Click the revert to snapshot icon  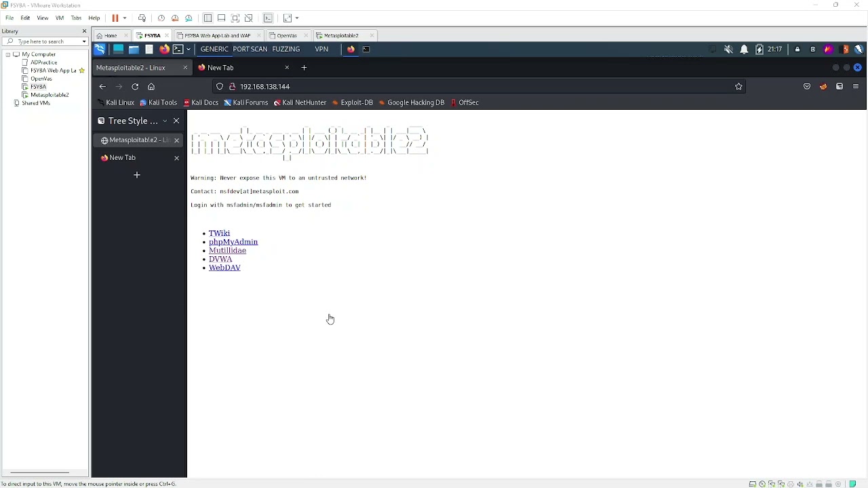(x=175, y=18)
